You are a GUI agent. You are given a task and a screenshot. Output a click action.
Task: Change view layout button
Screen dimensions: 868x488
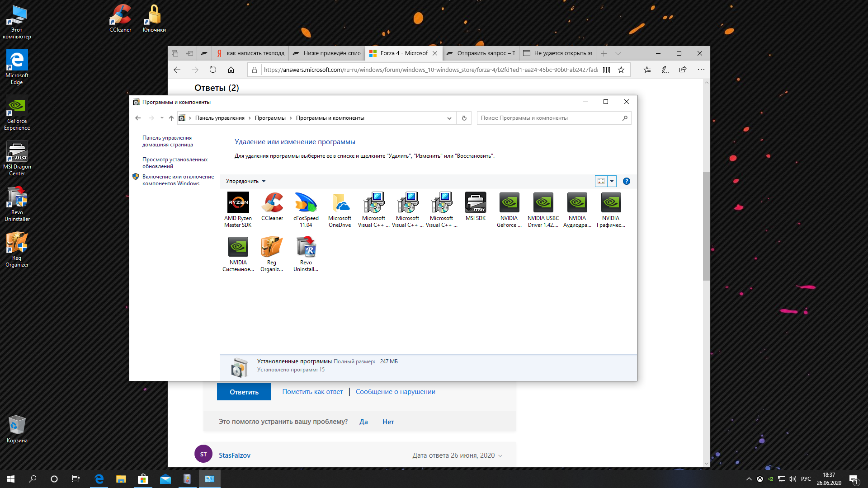click(x=601, y=181)
